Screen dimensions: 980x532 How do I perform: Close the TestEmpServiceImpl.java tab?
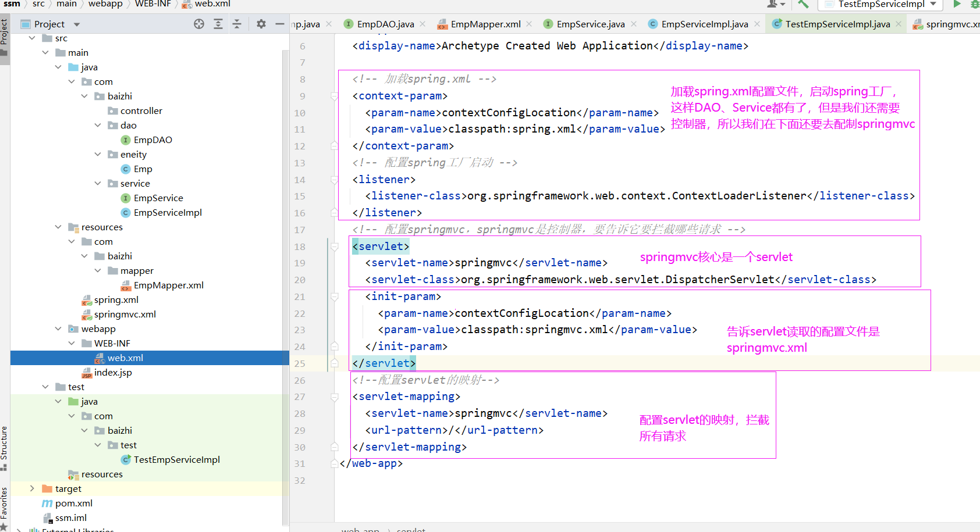click(899, 24)
